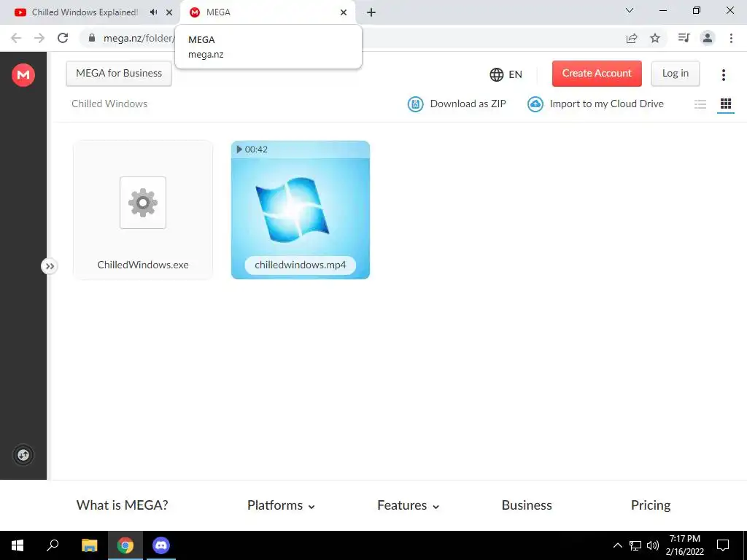Image resolution: width=747 pixels, height=560 pixels.
Task: Switch to list view
Action: (x=700, y=104)
